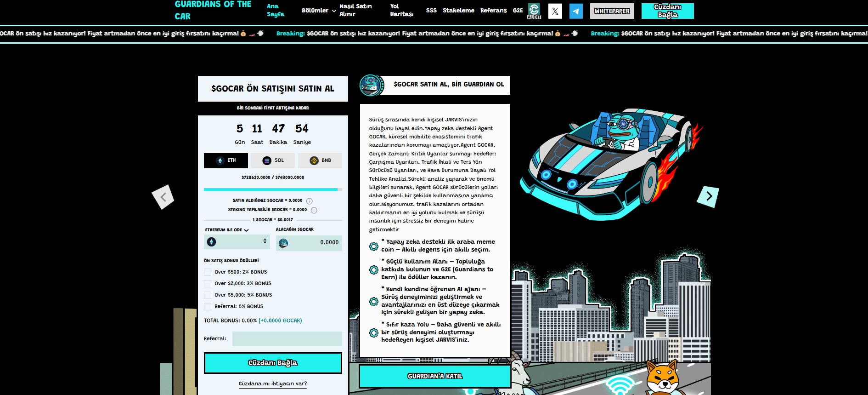Click the 1 $GOCAR = $0.0017 price text

[x=273, y=220]
